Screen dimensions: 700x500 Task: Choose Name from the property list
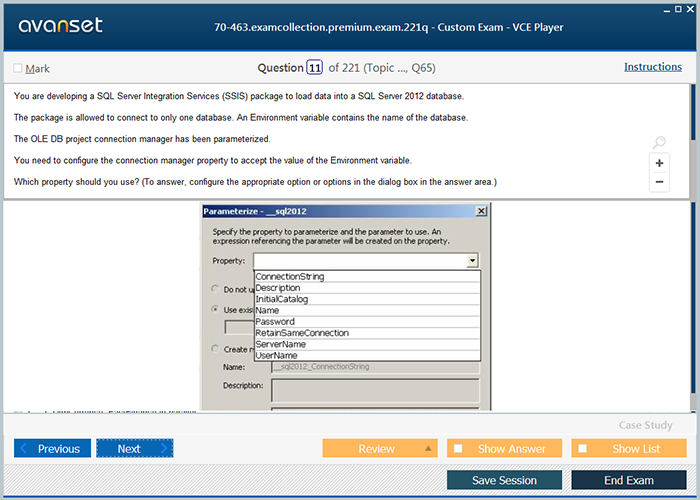367,310
